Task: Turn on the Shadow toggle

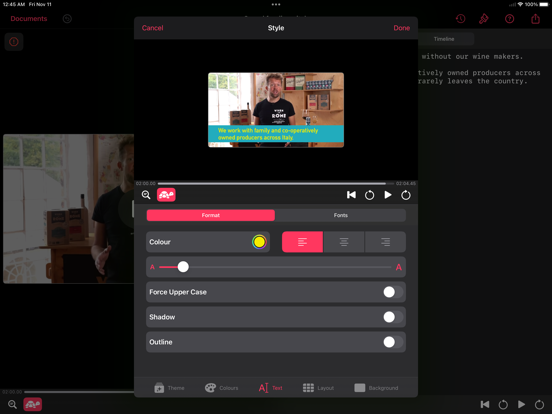Action: click(x=393, y=317)
